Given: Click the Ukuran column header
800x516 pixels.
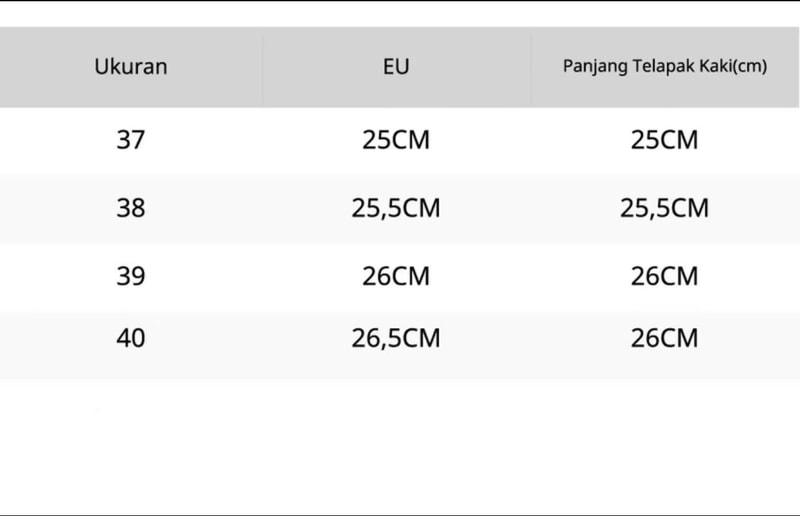Looking at the screenshot, I should point(131,67).
